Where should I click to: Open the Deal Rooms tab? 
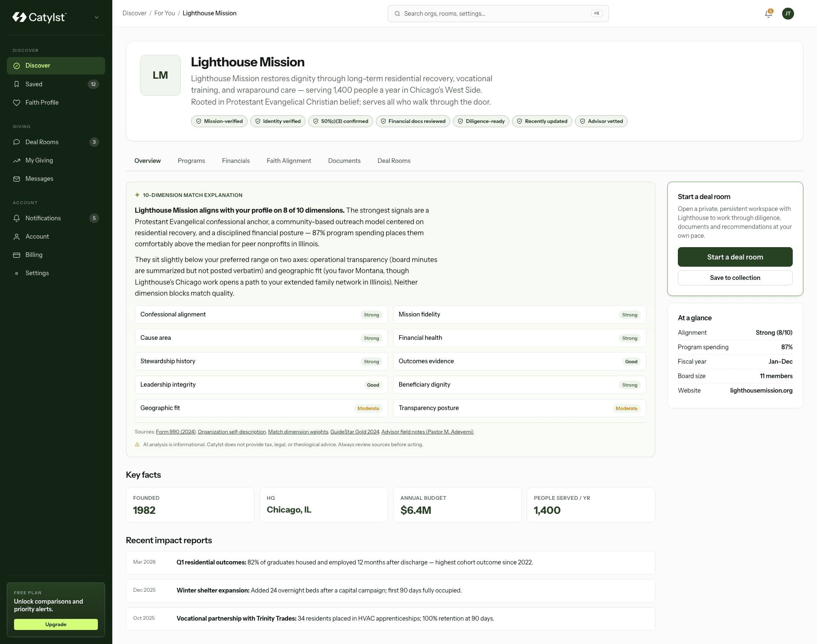click(394, 161)
